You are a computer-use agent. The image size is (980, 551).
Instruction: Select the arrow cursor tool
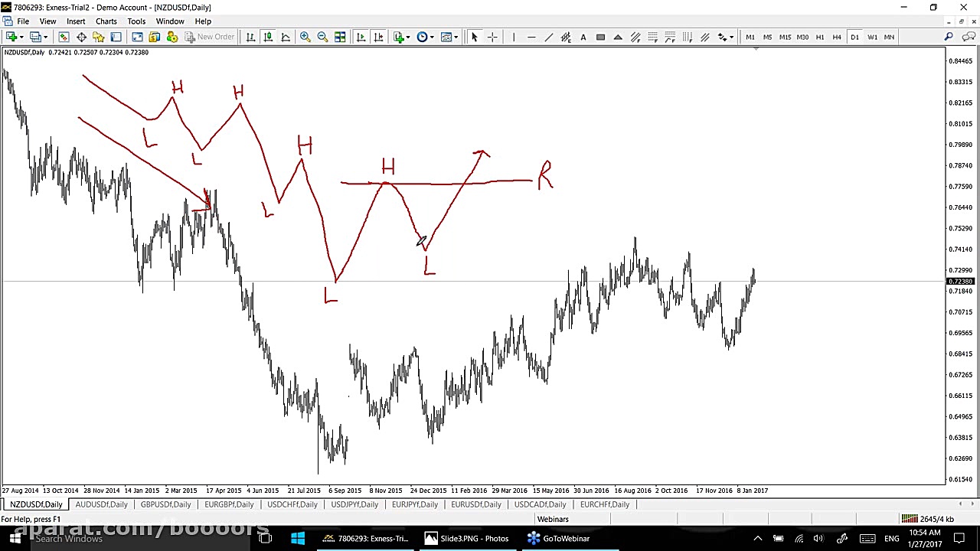pyautogui.click(x=474, y=37)
